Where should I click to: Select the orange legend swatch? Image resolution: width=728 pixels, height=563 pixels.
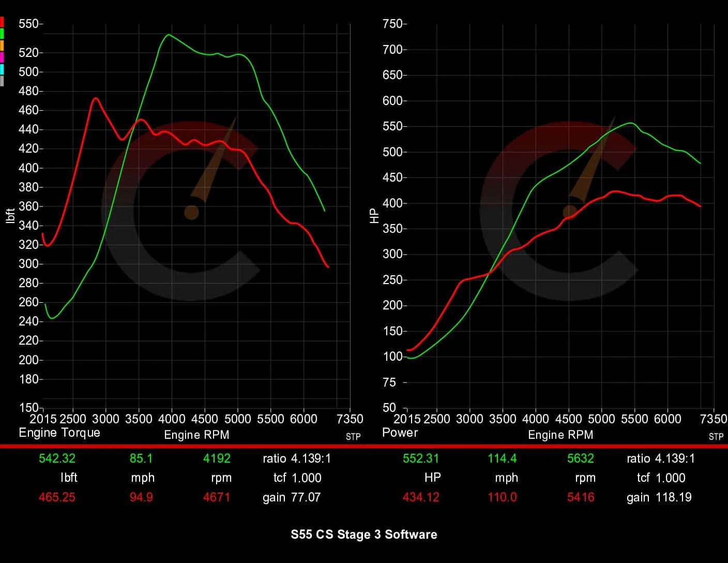pos(3,45)
